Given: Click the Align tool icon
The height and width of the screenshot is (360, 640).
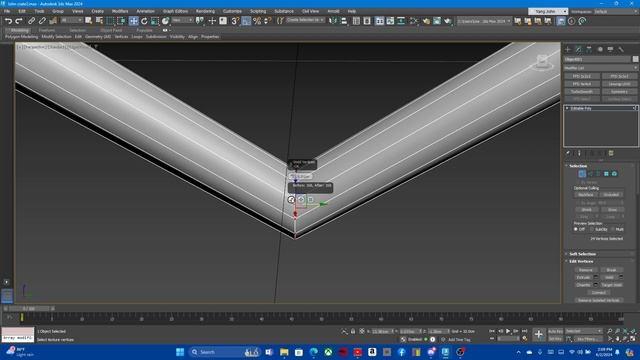Looking at the screenshot, I should (344, 21).
